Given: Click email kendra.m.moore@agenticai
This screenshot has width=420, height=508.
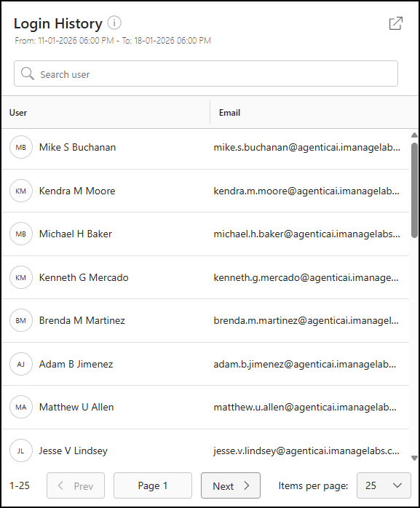Looking at the screenshot, I should [306, 191].
